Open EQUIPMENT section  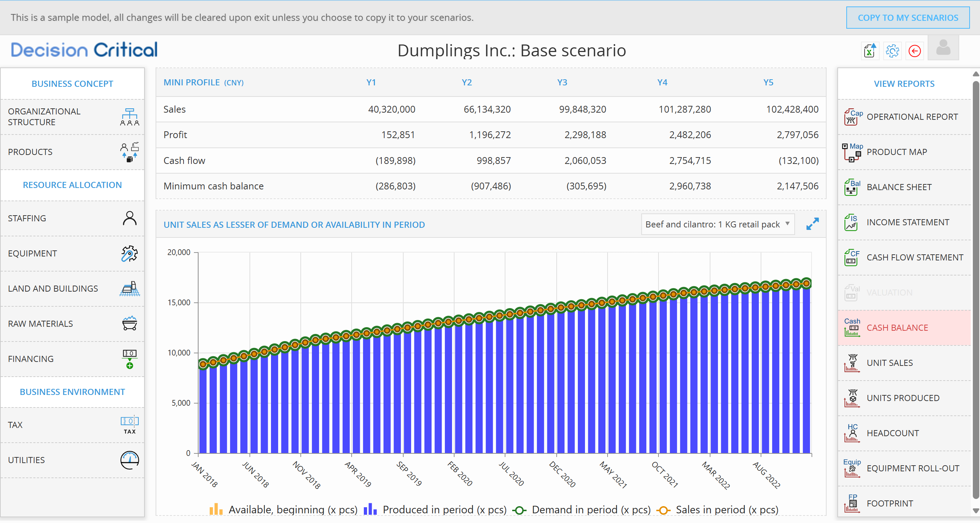(72, 254)
